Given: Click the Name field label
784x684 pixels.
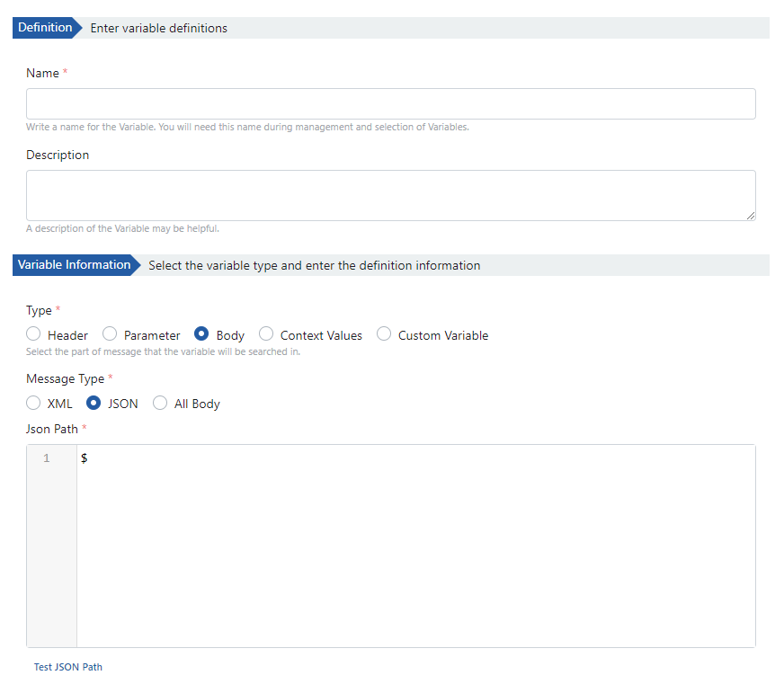Looking at the screenshot, I should click(x=42, y=73).
